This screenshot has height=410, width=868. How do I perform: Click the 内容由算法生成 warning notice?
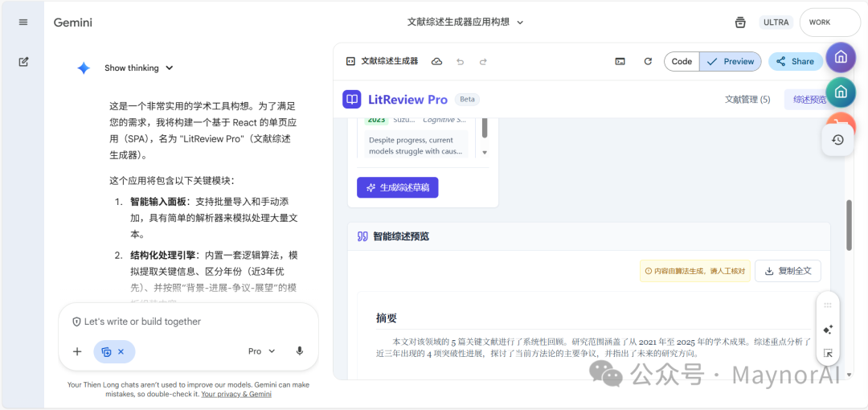click(x=694, y=272)
